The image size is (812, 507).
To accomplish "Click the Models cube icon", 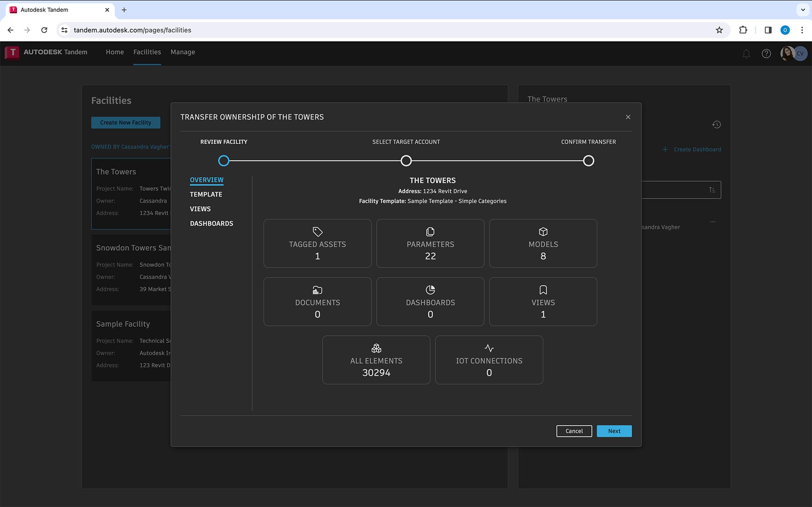I will [x=543, y=232].
